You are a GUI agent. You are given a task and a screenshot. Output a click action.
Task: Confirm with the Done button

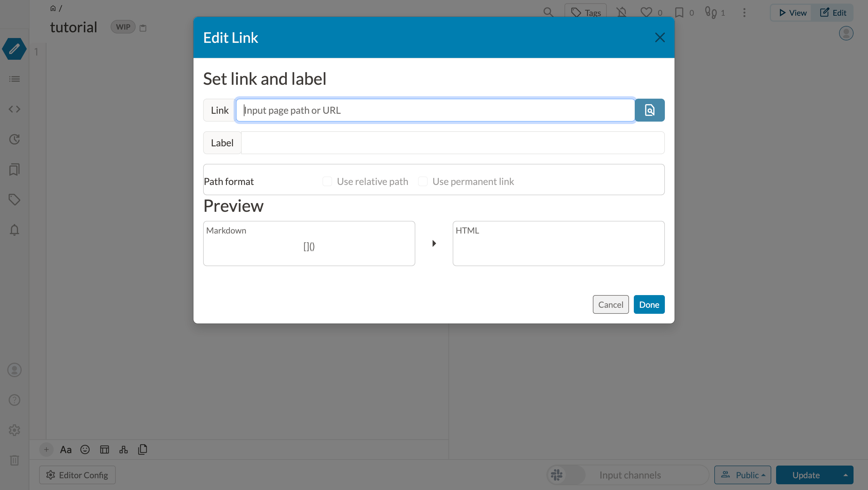click(649, 304)
